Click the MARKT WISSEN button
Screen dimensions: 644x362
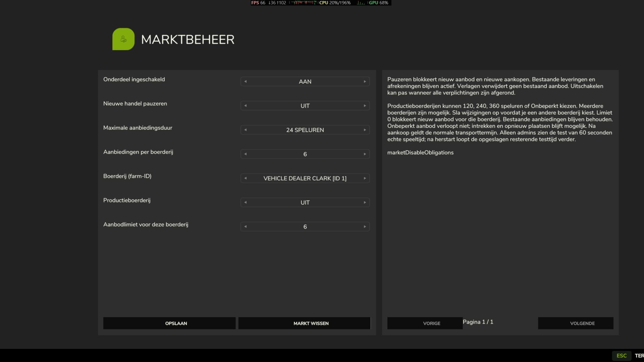(x=304, y=323)
